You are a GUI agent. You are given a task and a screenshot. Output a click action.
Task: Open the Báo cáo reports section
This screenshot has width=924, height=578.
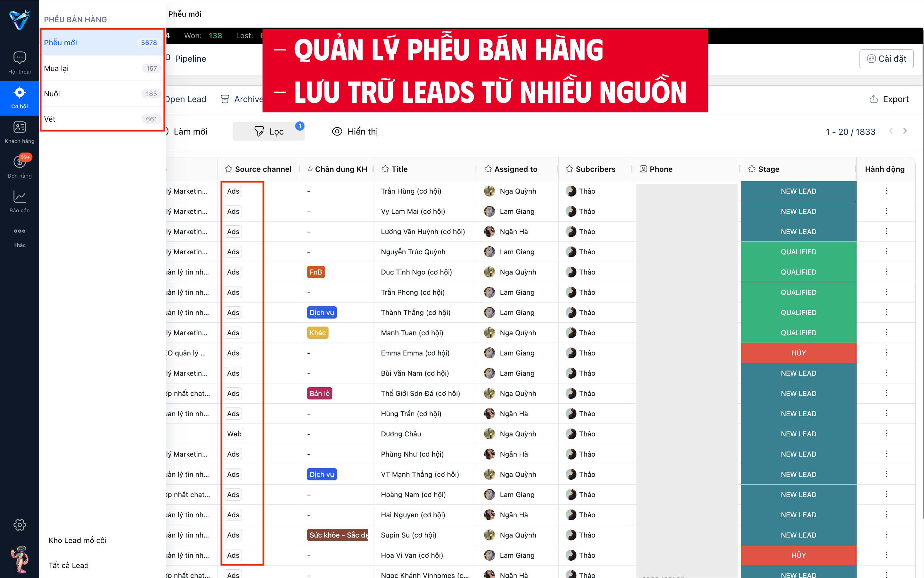pyautogui.click(x=20, y=202)
